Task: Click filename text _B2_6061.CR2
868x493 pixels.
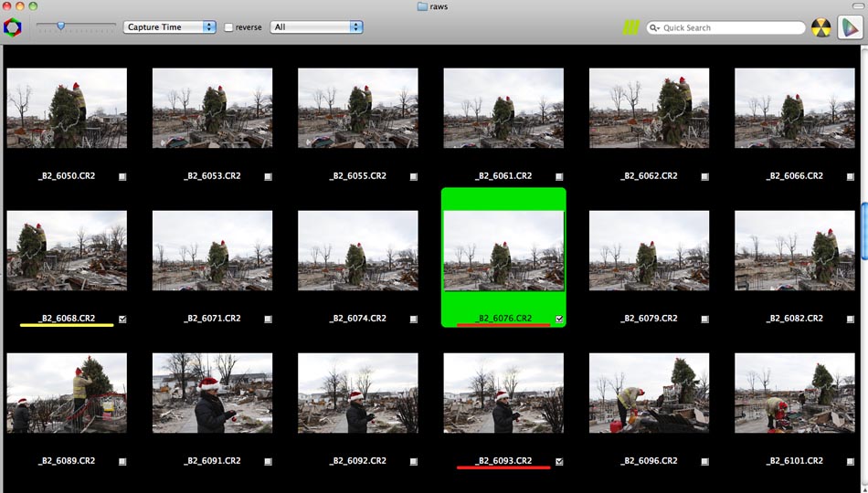Action: point(503,176)
